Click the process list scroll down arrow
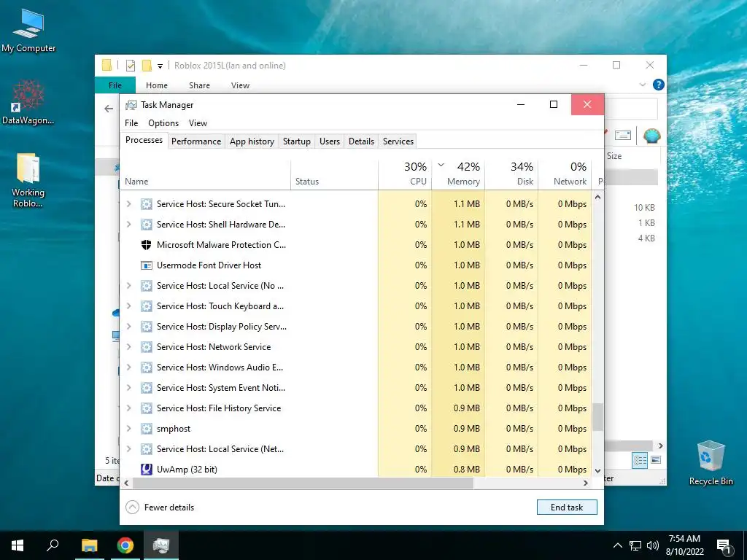This screenshot has width=747, height=560. 597,470
